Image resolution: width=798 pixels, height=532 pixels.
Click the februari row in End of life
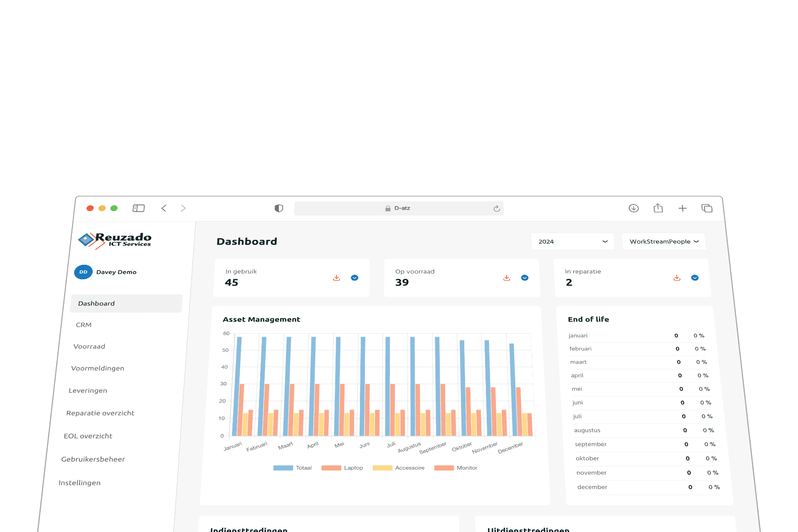click(x=639, y=349)
